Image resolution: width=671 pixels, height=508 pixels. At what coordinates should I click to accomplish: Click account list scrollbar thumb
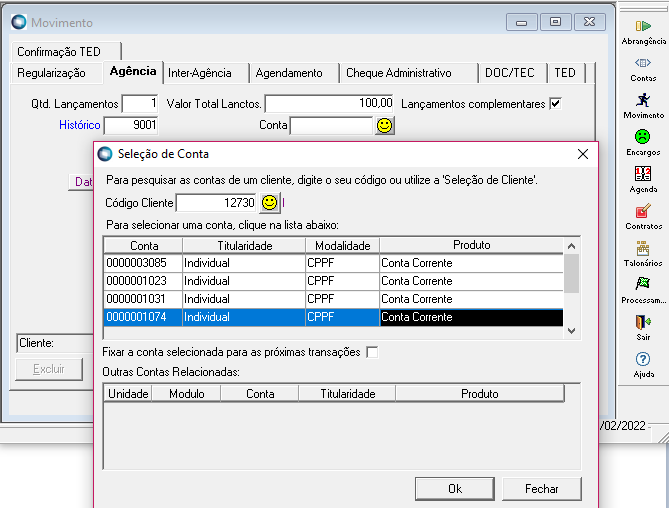(571, 274)
